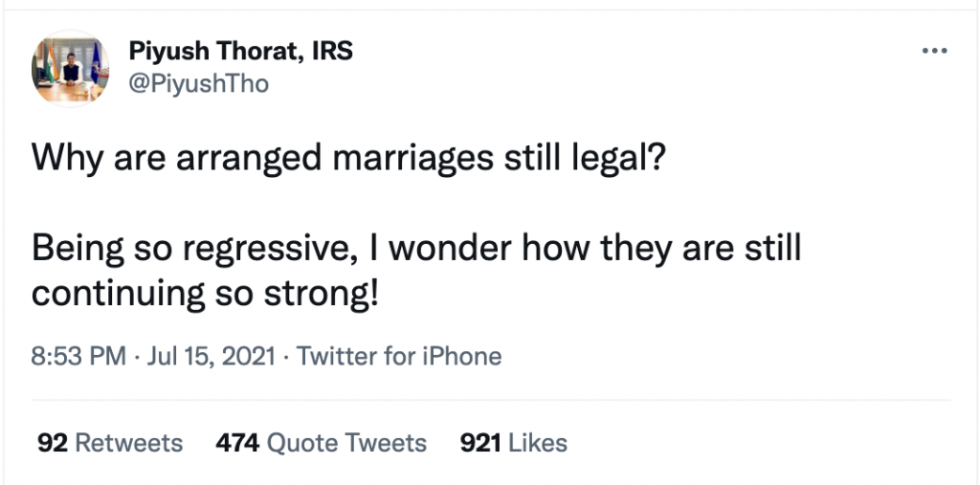
Task: View the Retweets list
Action: (128, 443)
